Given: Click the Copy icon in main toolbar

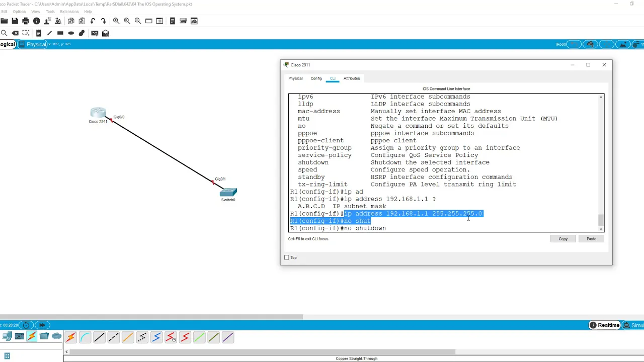Looking at the screenshot, I should click(71, 21).
